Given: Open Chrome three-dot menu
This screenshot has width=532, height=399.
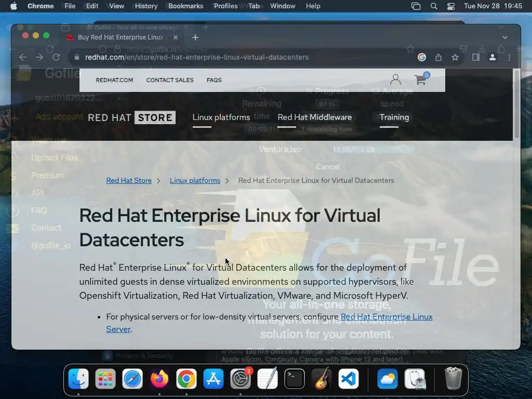Looking at the screenshot, I should pos(509,57).
